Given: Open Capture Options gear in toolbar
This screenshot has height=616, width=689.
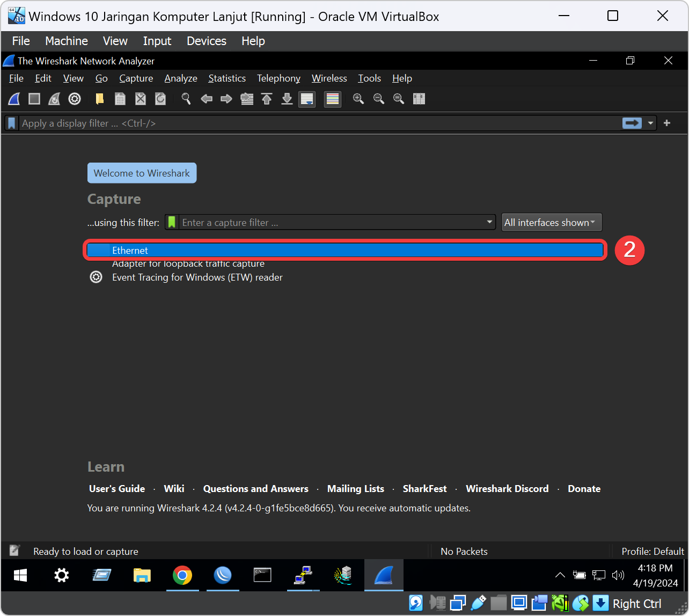Looking at the screenshot, I should 75,99.
